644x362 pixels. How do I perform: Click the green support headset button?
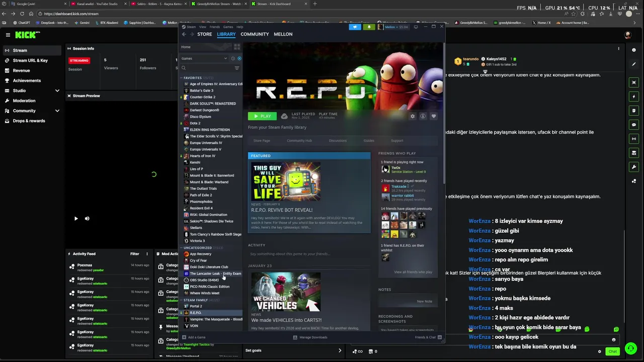(630, 348)
